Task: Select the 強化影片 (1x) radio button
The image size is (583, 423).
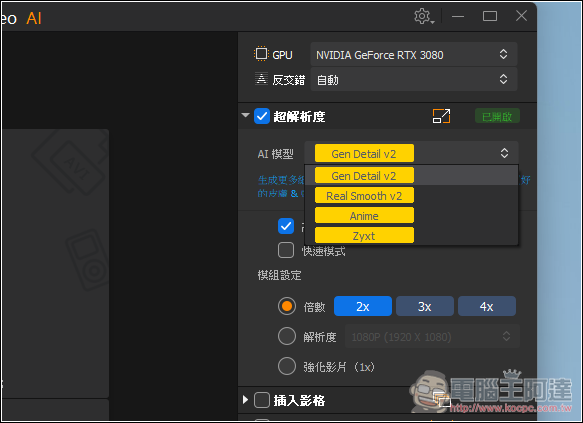Action: [x=287, y=366]
